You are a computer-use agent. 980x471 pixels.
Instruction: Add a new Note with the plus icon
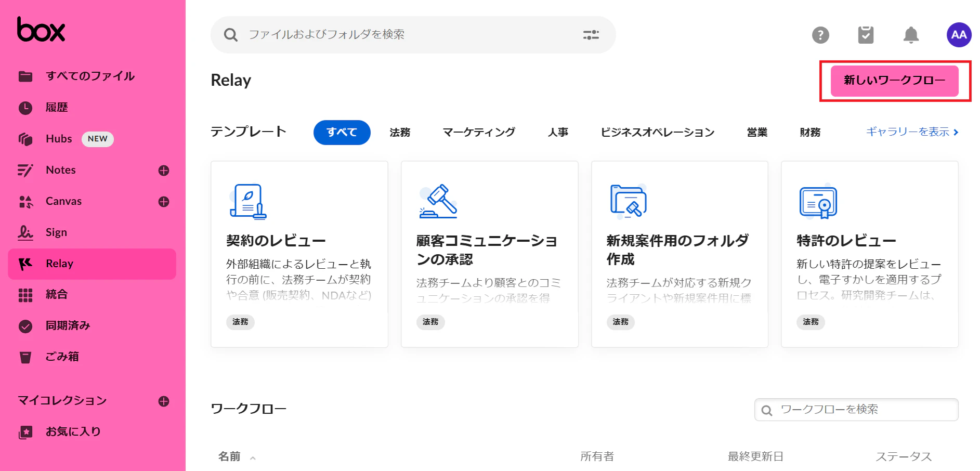tap(164, 171)
